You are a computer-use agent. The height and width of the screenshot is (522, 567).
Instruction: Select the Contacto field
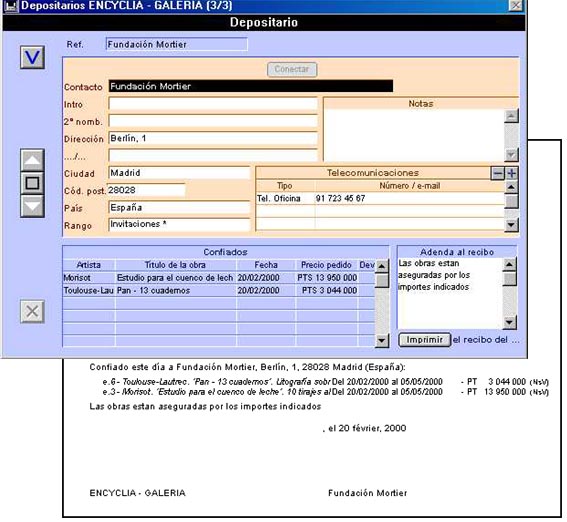click(251, 86)
